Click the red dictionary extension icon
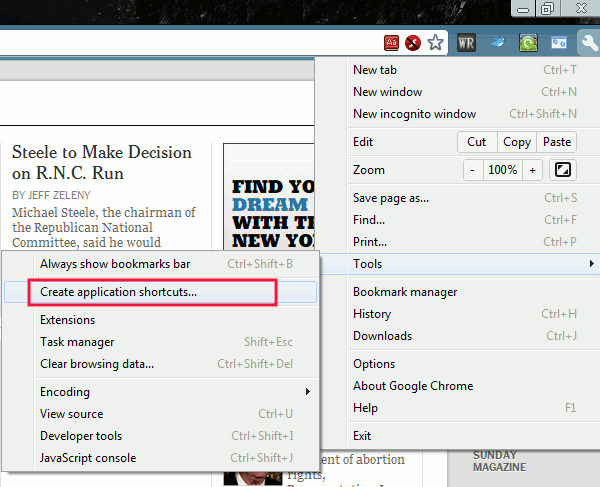The image size is (600, 487). click(391, 42)
